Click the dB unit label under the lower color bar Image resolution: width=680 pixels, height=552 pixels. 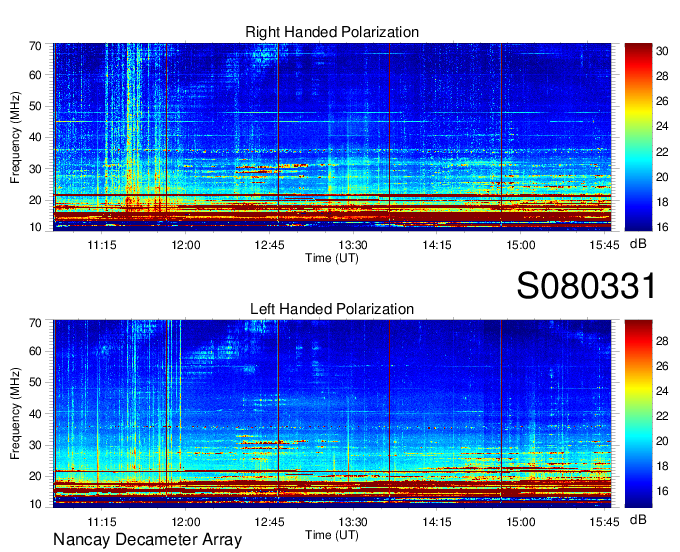(638, 519)
